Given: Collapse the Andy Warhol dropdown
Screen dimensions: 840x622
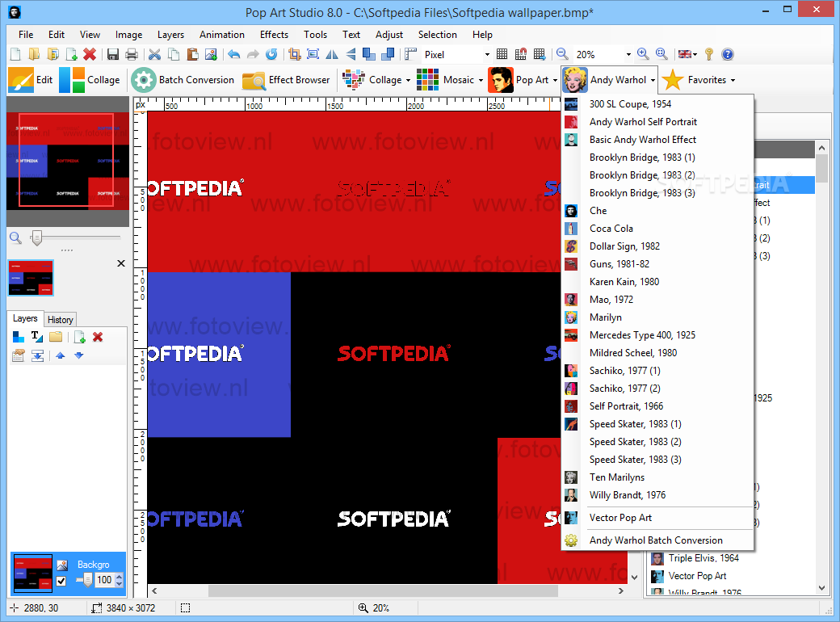Looking at the screenshot, I should (x=653, y=80).
